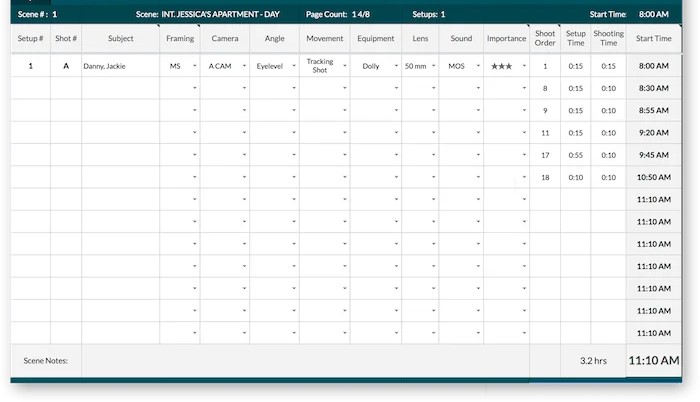The image size is (700, 402).
Task: Click Start Time cell '10:50 AM'
Action: [x=654, y=177]
